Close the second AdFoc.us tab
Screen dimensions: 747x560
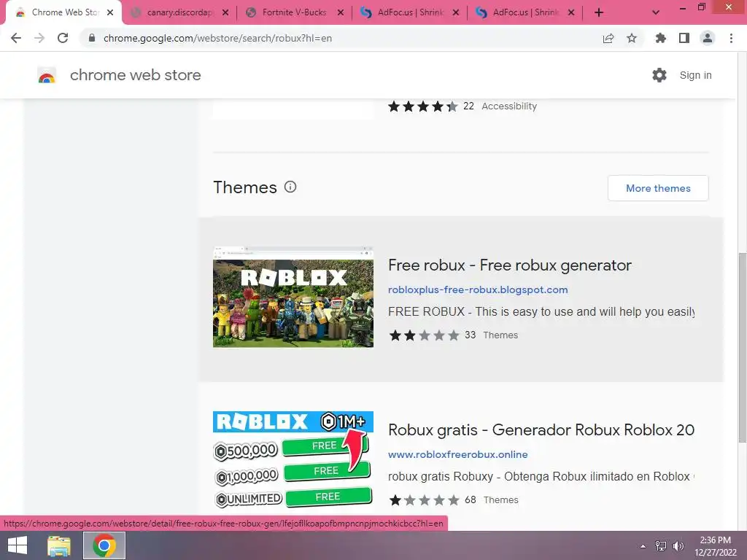pos(571,12)
